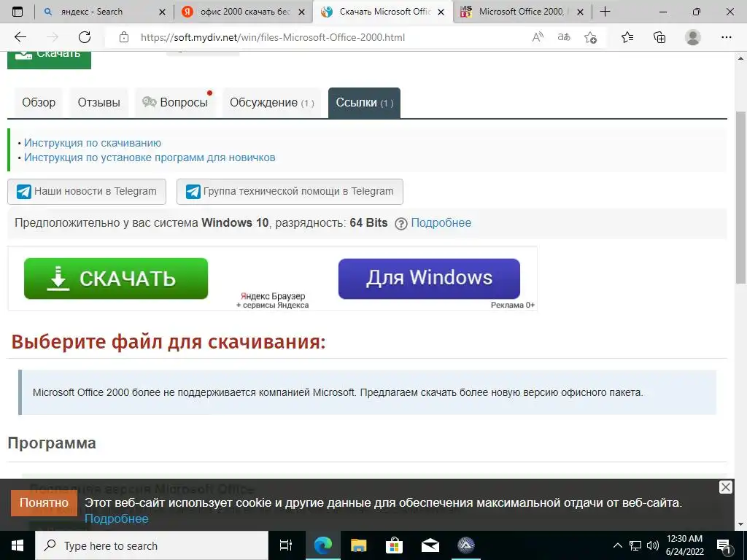Viewport: 747px width, 560px height.
Task: Open the Mail app from taskbar
Action: (x=430, y=545)
